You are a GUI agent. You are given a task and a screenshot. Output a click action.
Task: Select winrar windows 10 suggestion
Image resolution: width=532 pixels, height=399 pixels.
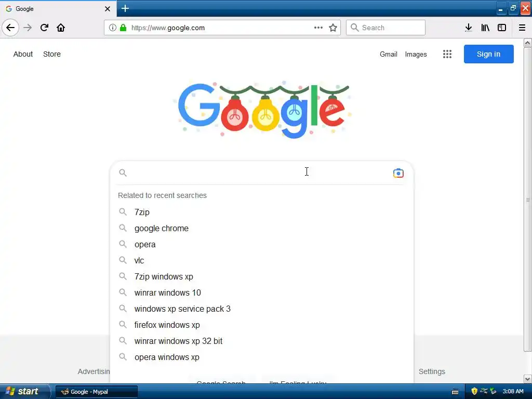(261, 292)
